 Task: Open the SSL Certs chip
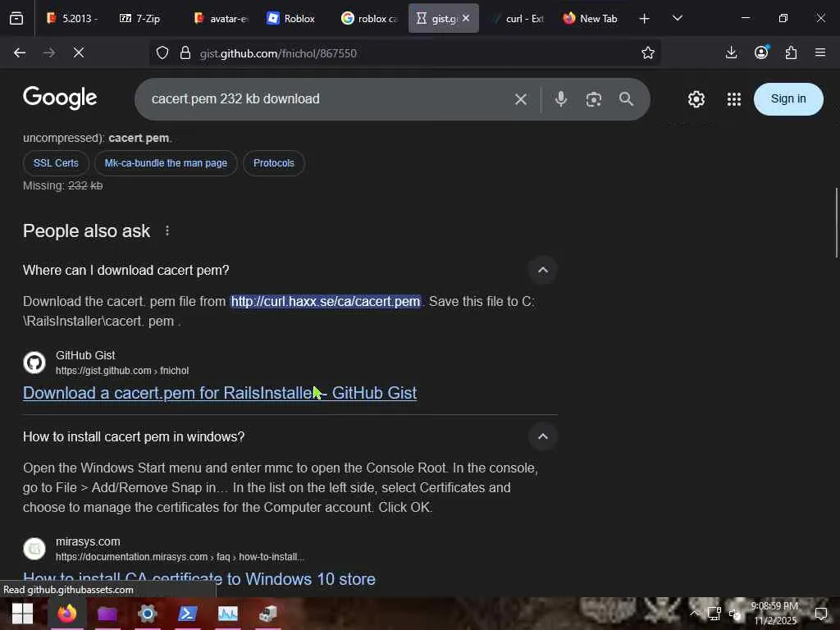[x=56, y=163]
